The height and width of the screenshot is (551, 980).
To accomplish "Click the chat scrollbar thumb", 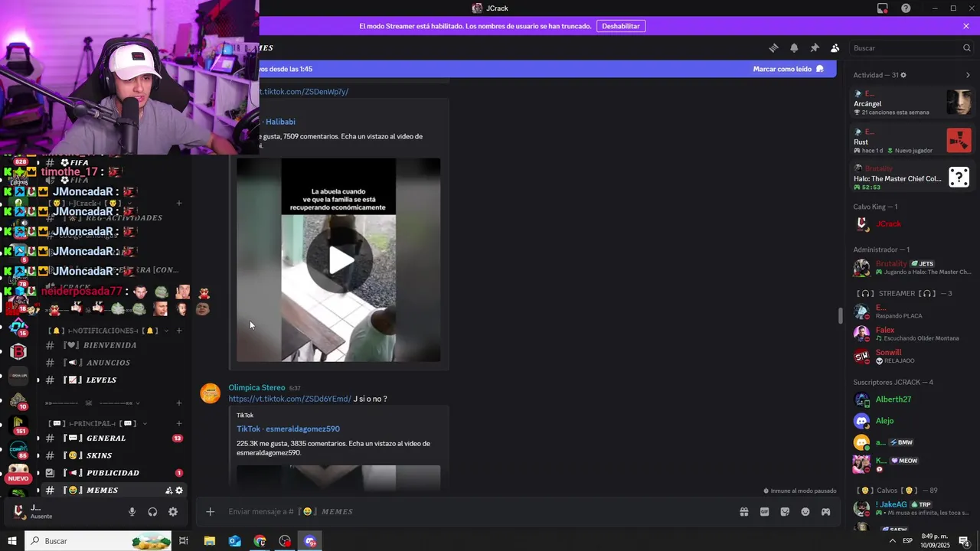I will 840,315.
